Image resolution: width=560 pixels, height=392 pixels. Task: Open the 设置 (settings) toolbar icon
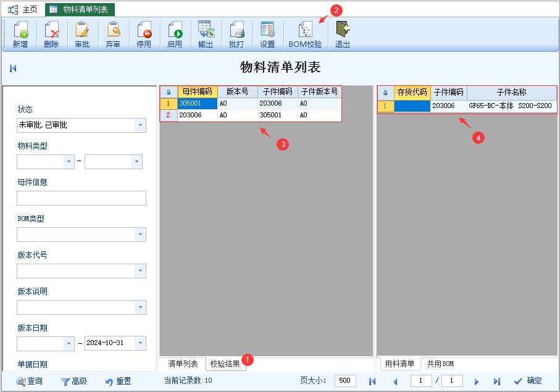(x=267, y=35)
